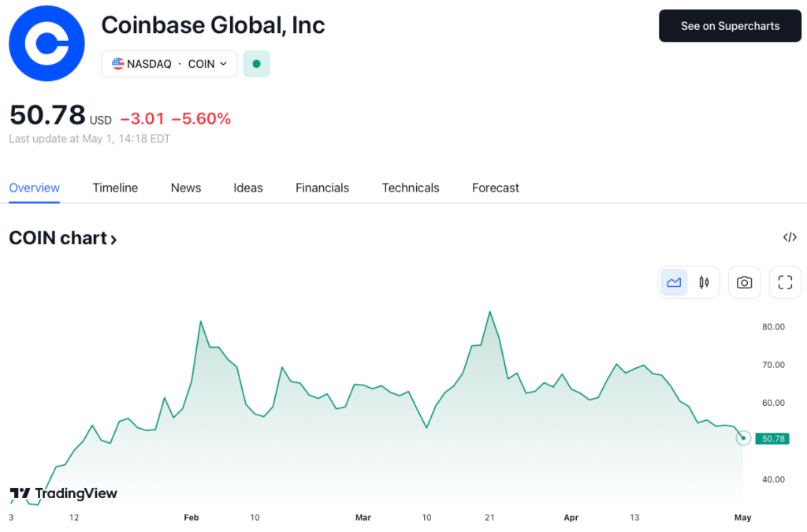Toggle the green market status indicator

tap(256, 62)
